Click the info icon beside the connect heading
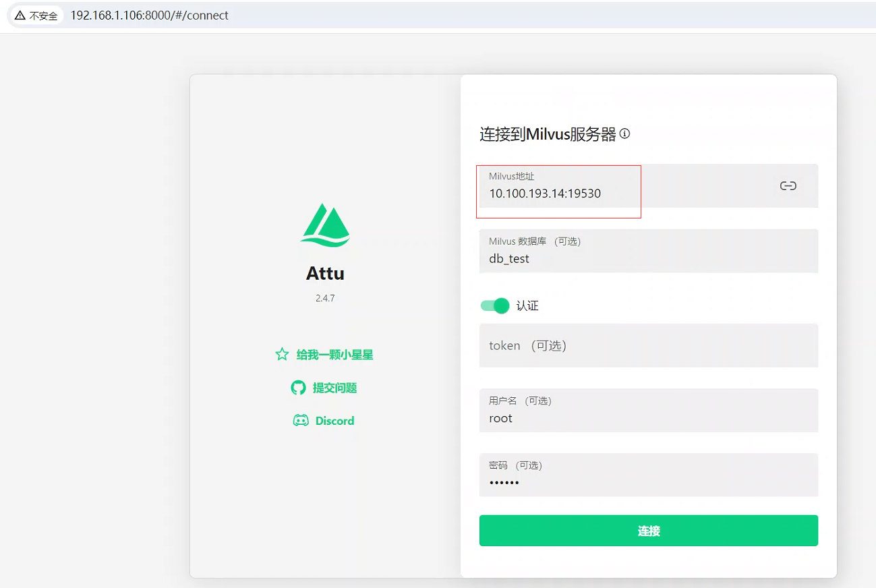Image resolution: width=876 pixels, height=588 pixels. tap(624, 134)
